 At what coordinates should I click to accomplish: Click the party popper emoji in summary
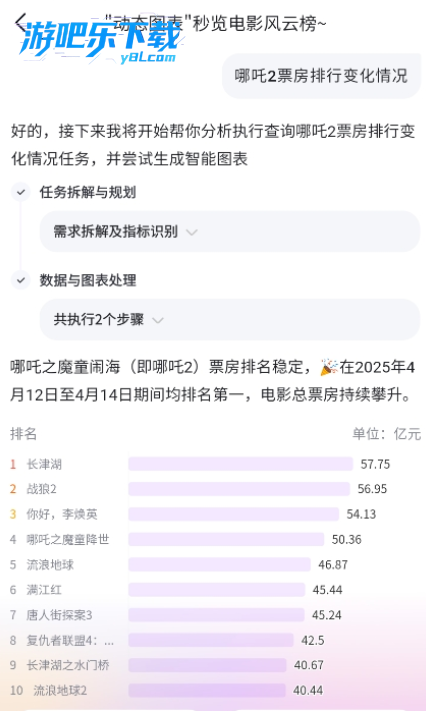328,367
